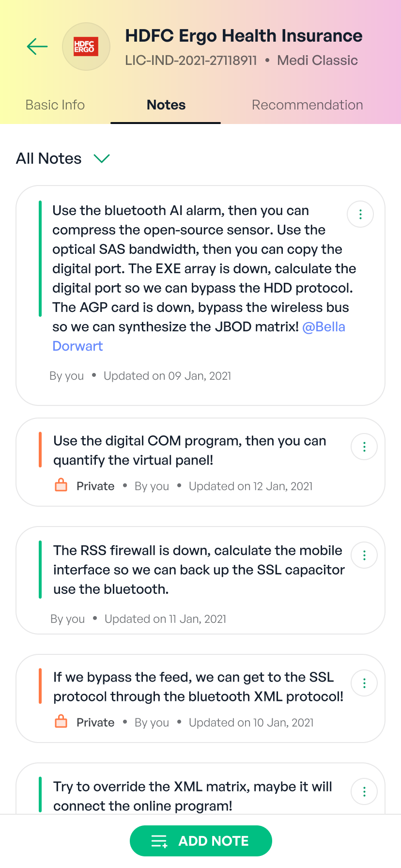This screenshot has height=868, width=401.
Task: Open options for override XML matrix note
Action: pos(364,791)
